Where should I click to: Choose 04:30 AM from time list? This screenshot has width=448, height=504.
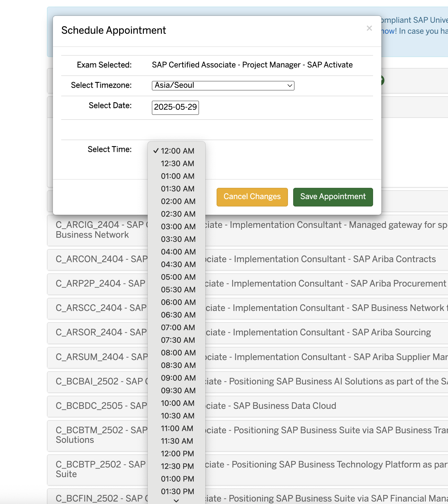point(177,264)
